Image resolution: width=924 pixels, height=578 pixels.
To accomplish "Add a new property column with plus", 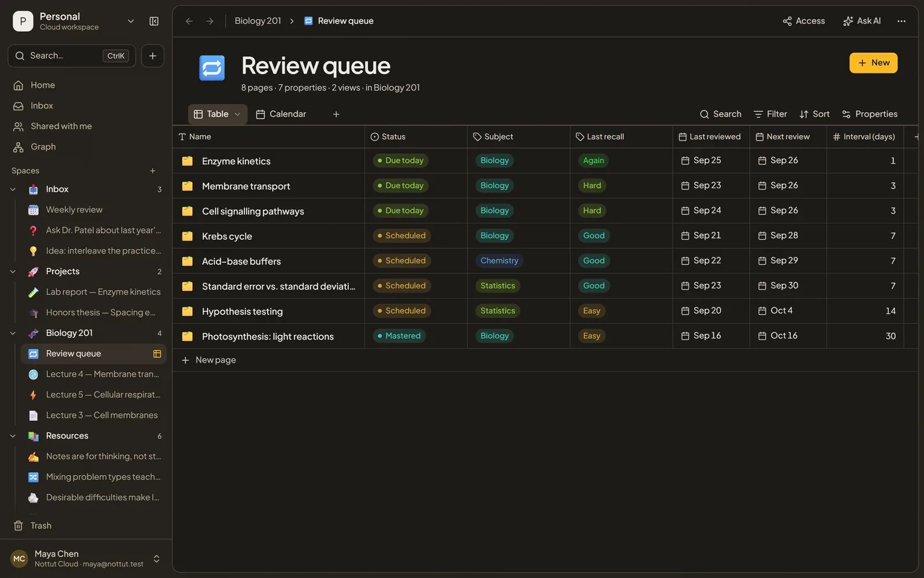I will click(915, 137).
